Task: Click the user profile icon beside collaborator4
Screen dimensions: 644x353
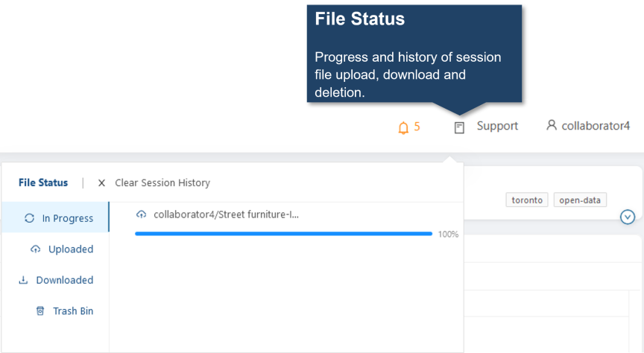Action: point(551,125)
